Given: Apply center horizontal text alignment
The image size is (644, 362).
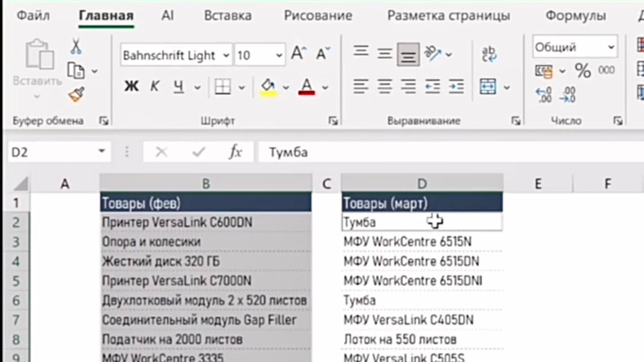Looking at the screenshot, I should [x=385, y=86].
